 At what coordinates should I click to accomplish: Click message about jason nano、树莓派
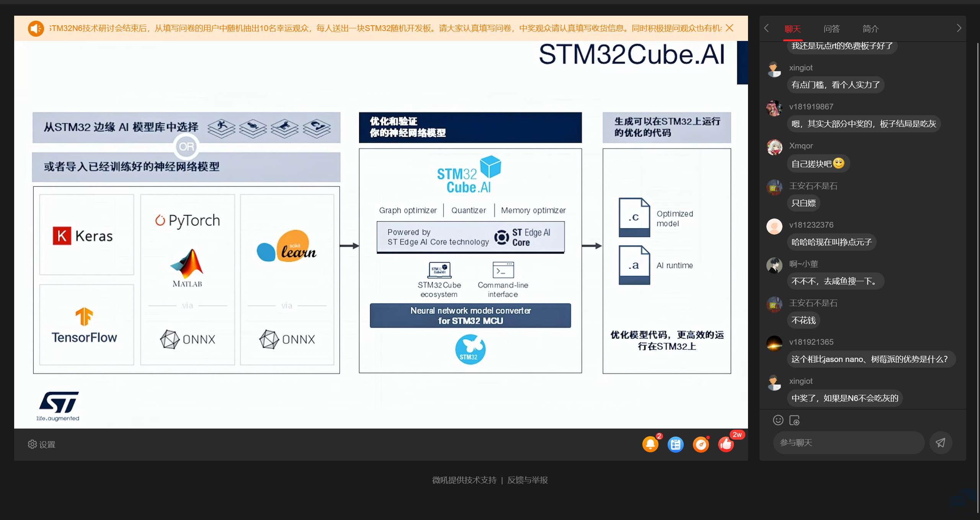tap(871, 359)
